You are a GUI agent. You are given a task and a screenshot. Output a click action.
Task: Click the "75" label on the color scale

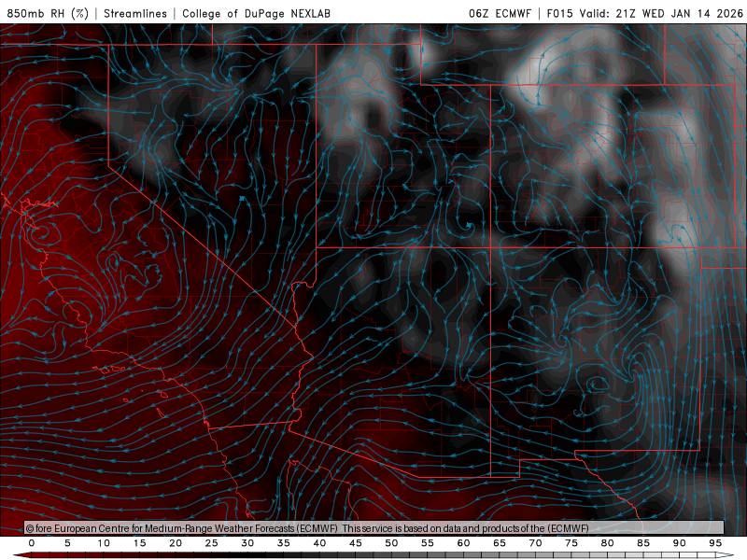pyautogui.click(x=571, y=543)
